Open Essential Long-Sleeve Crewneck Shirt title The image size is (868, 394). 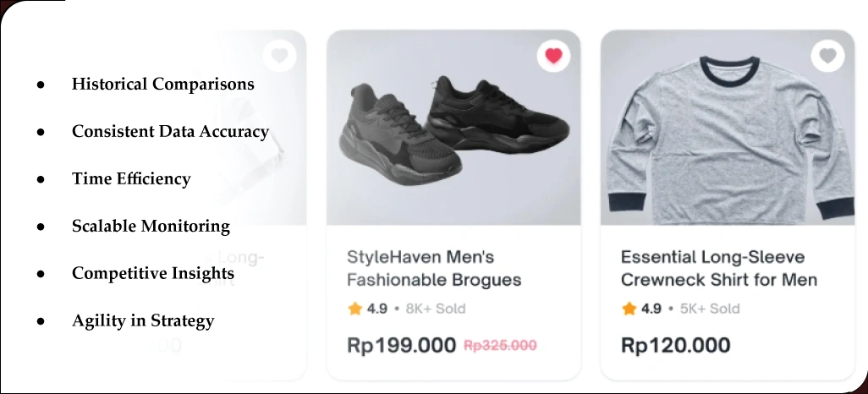[x=718, y=268]
